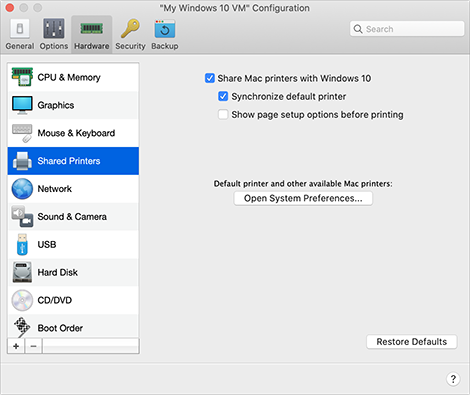
Task: Click the Sound & Camera icon
Action: pyautogui.click(x=22, y=217)
